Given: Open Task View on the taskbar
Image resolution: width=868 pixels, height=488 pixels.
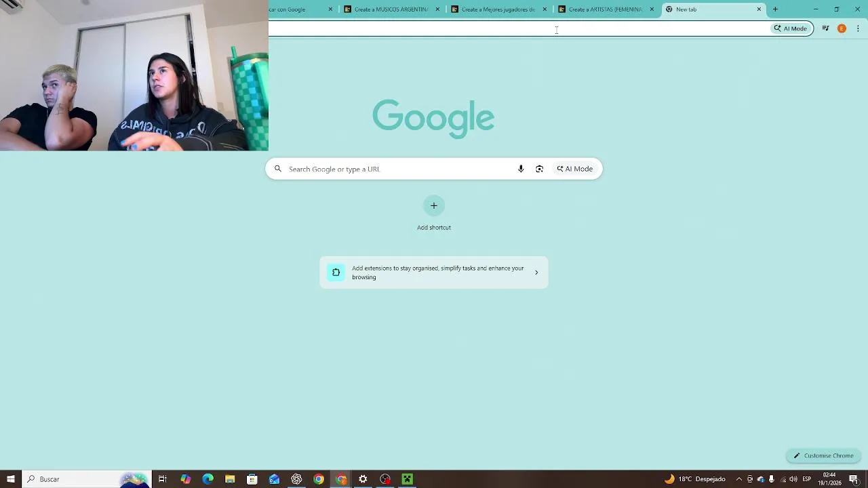Looking at the screenshot, I should (x=163, y=479).
